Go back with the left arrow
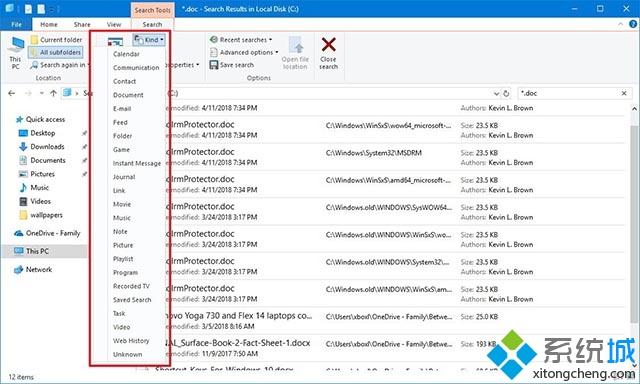640x384 pixels. pos(11,93)
